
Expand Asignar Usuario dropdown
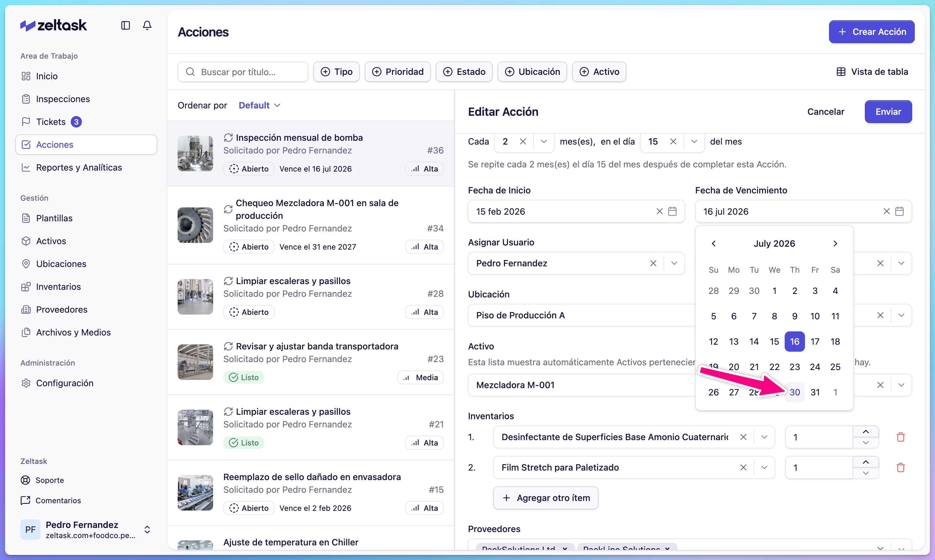674,263
